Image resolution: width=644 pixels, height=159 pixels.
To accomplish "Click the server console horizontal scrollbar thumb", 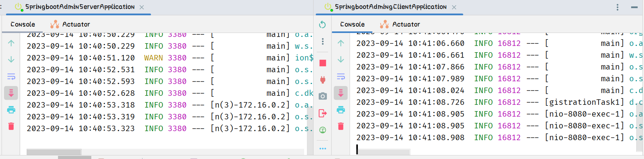I will pyautogui.click(x=54, y=152).
